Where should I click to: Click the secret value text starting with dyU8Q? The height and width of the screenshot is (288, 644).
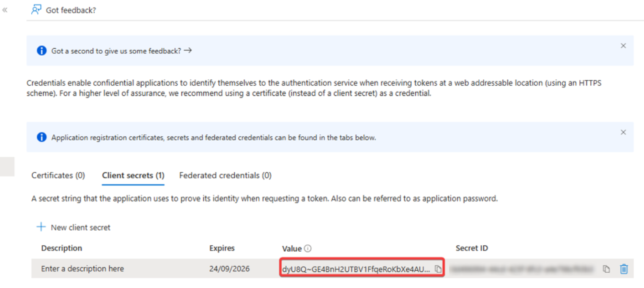pyautogui.click(x=356, y=269)
